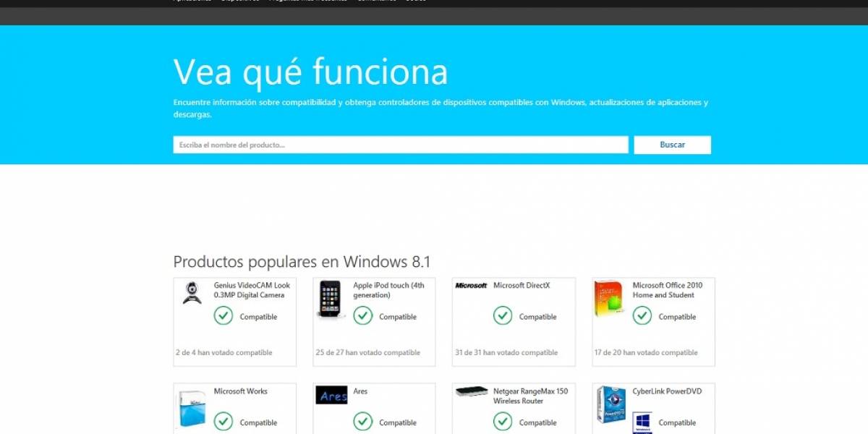
Task: Click '31 de 31 han votado compatible'
Action: coord(506,353)
